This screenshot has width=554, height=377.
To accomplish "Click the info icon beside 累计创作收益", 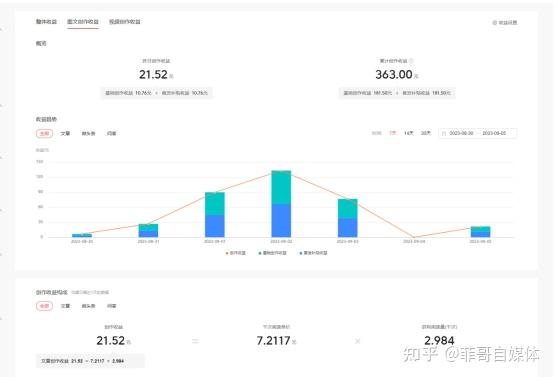I will [x=411, y=61].
